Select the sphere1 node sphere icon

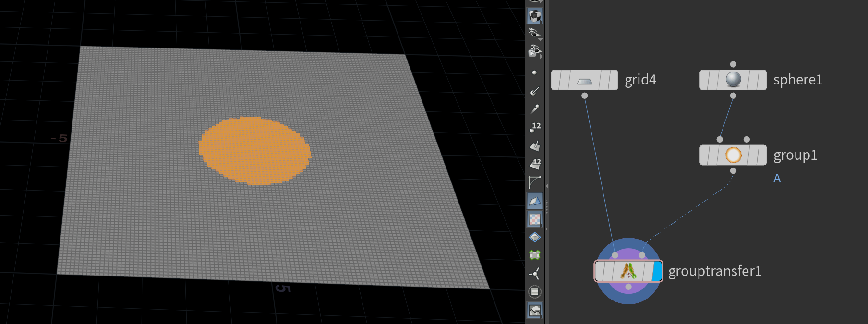pyautogui.click(x=733, y=80)
